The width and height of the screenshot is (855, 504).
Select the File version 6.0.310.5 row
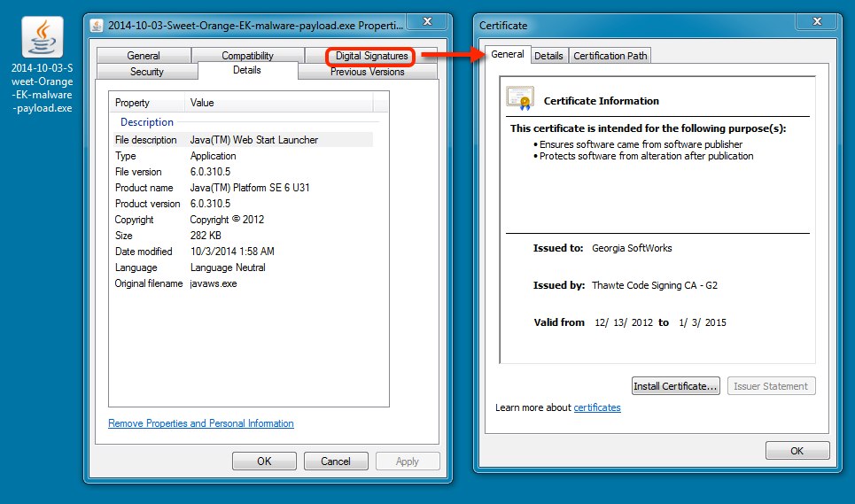243,172
